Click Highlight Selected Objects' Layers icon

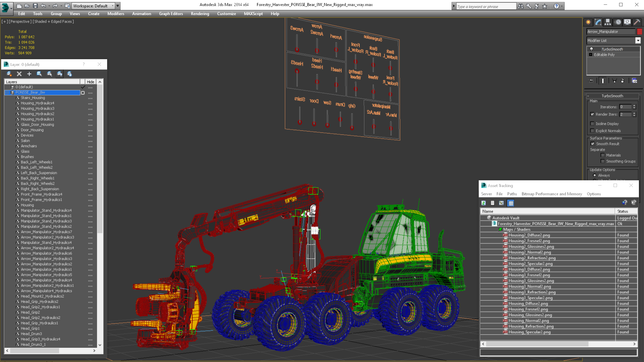(49, 74)
